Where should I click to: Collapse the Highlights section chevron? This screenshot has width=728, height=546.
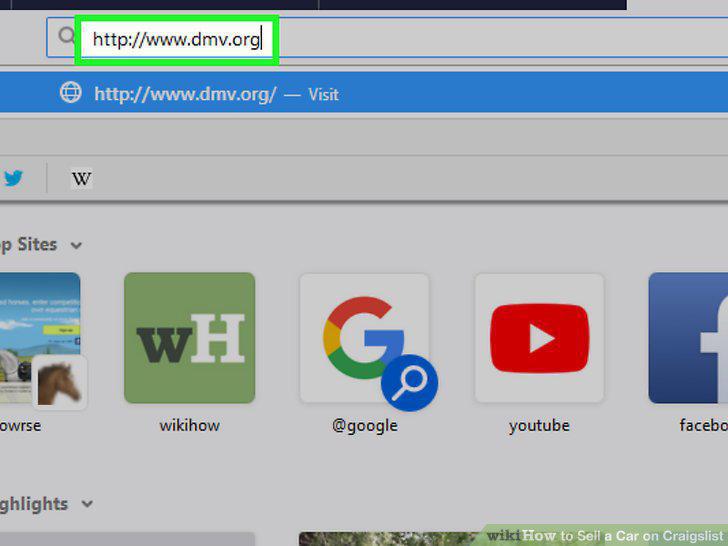(x=87, y=504)
